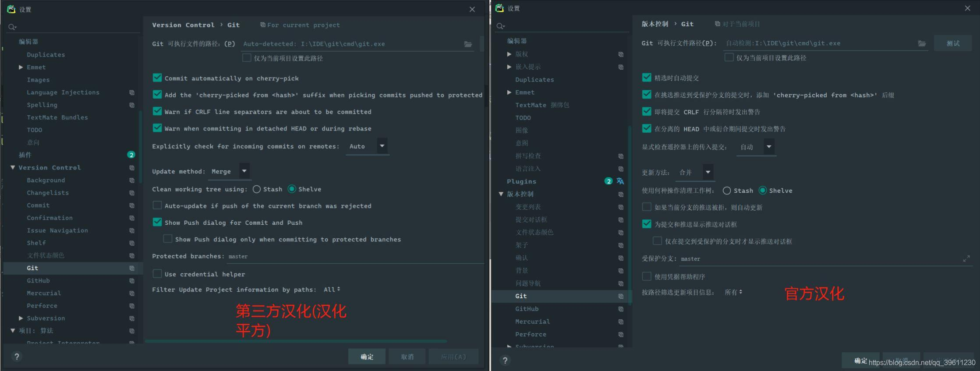The height and width of the screenshot is (371, 980).
Task: Enable Auto-update if push rejected checkbox
Action: 157,205
